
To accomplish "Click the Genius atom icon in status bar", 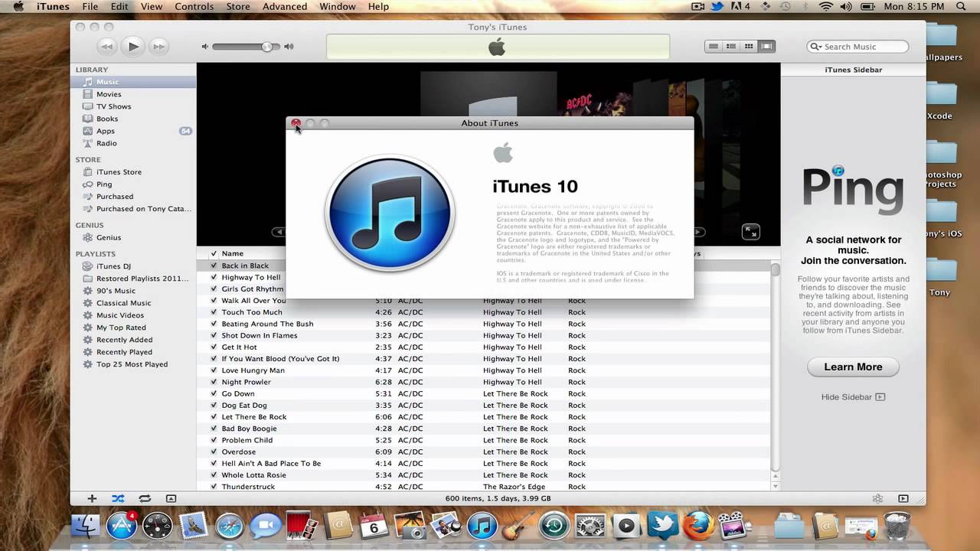I will (877, 498).
